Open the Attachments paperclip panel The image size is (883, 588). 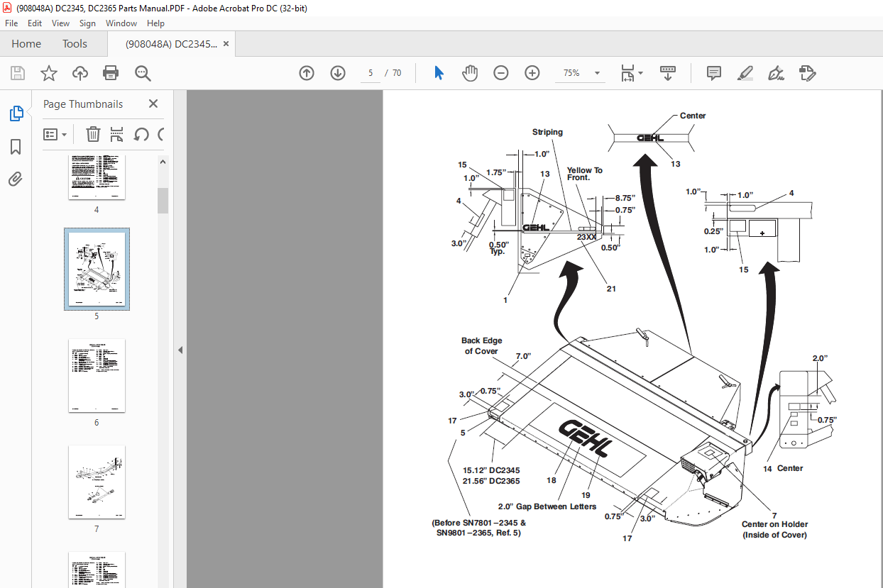pos(16,179)
